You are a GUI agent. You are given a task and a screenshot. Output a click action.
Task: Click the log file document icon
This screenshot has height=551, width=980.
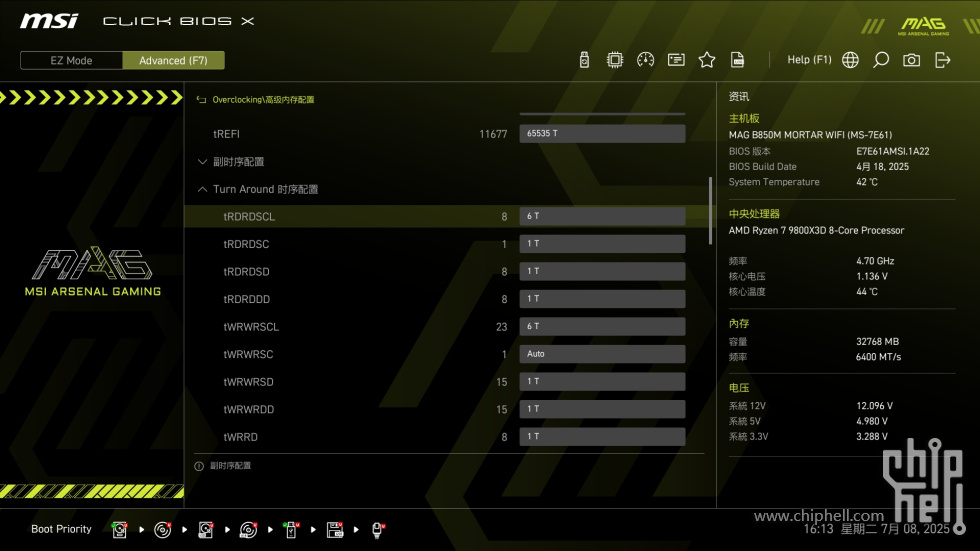[x=738, y=60]
